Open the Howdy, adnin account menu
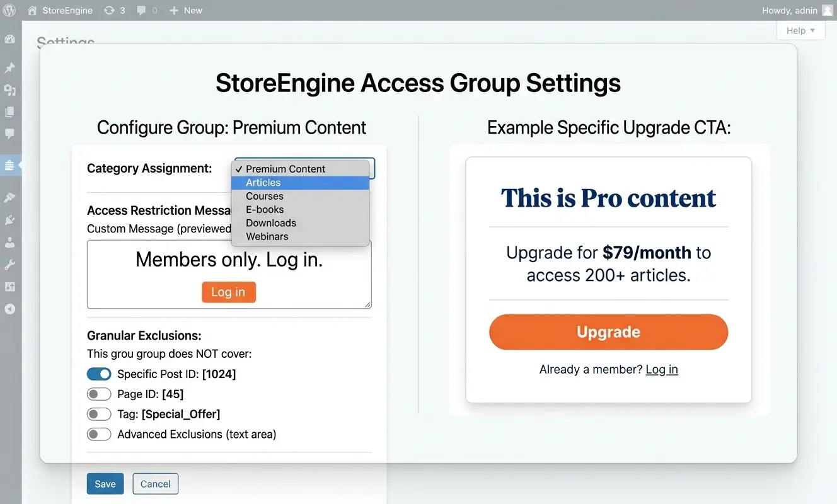The width and height of the screenshot is (837, 504). (797, 10)
